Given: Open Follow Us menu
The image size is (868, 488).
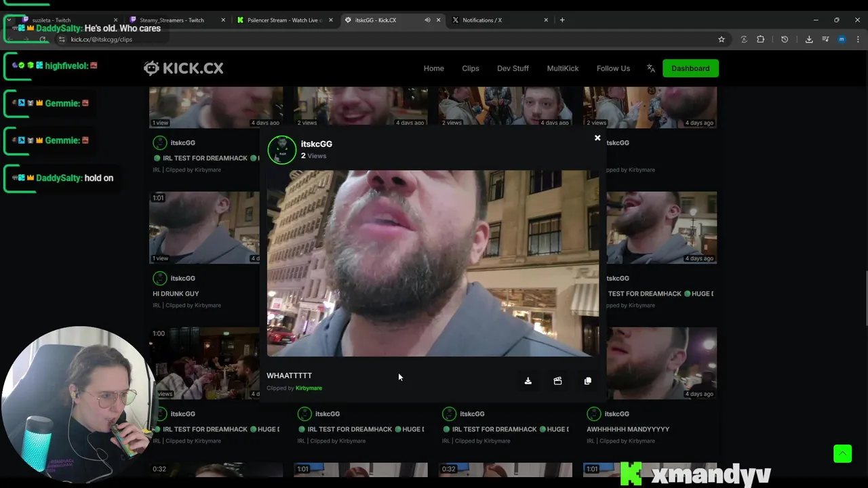Looking at the screenshot, I should pos(613,68).
